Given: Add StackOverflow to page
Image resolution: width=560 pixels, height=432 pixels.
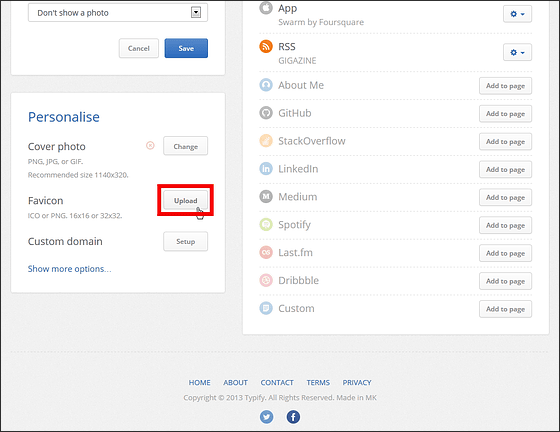Looking at the screenshot, I should tap(505, 142).
